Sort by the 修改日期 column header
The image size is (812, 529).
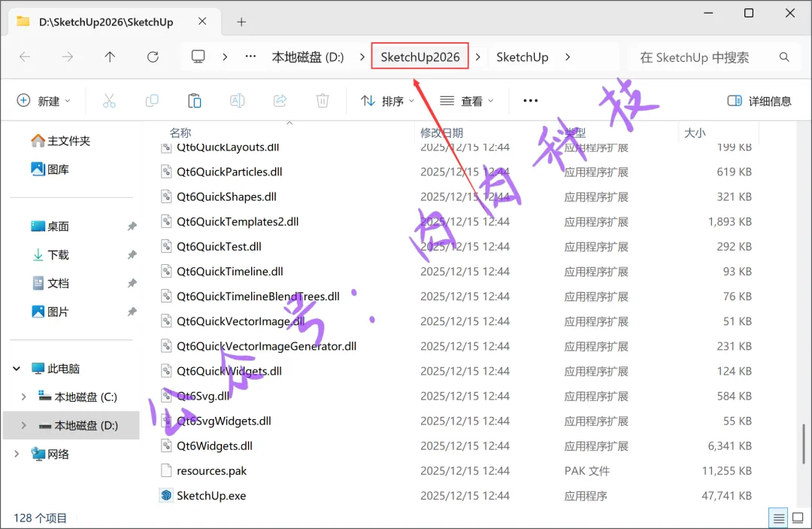441,133
